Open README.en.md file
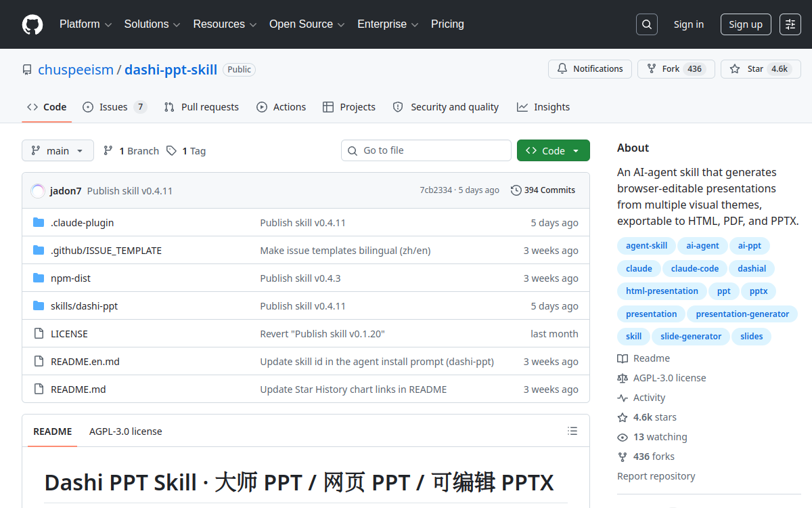The width and height of the screenshot is (812, 508). (85, 362)
